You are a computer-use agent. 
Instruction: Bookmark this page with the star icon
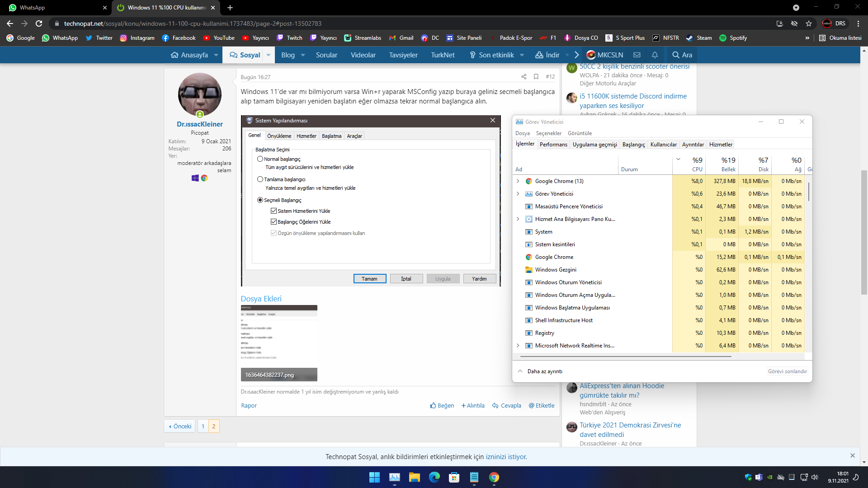click(x=809, y=23)
